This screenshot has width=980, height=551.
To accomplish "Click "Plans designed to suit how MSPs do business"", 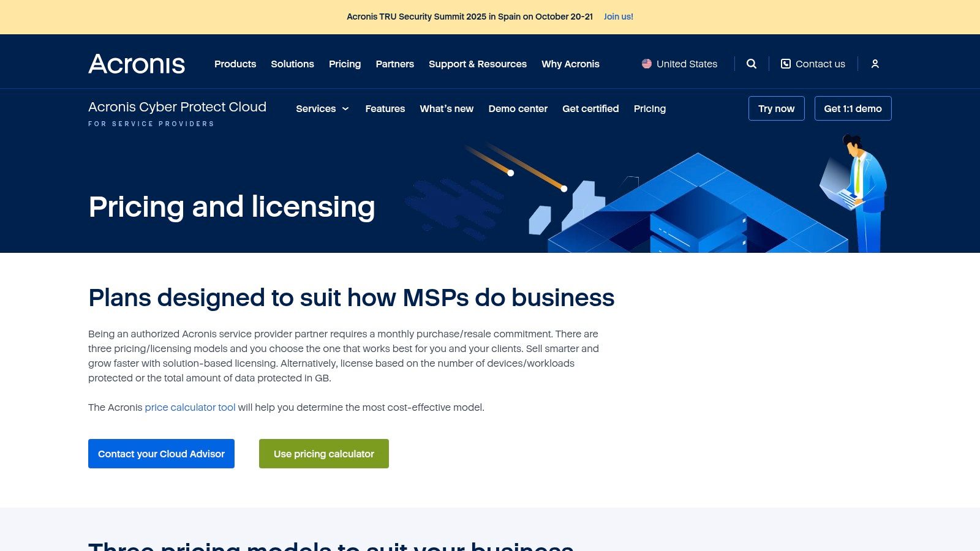I will pyautogui.click(x=352, y=298).
